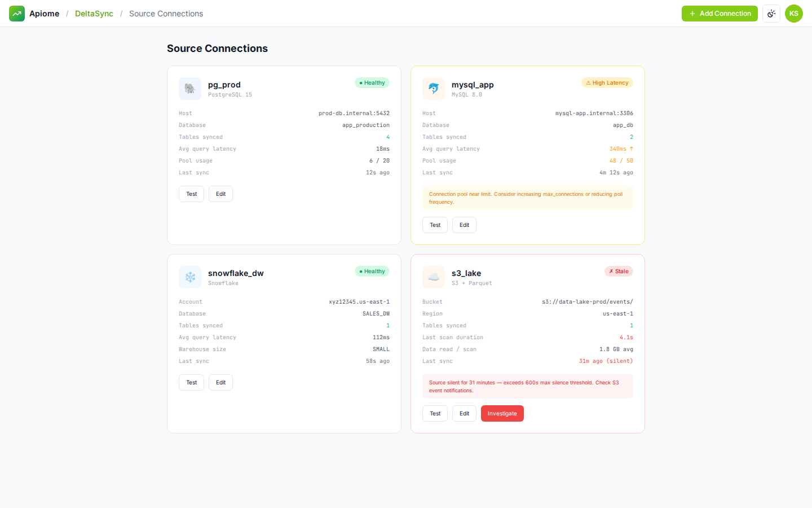Image resolution: width=812 pixels, height=508 pixels.
Task: Toggle the theme switcher icon
Action: pos(771,14)
